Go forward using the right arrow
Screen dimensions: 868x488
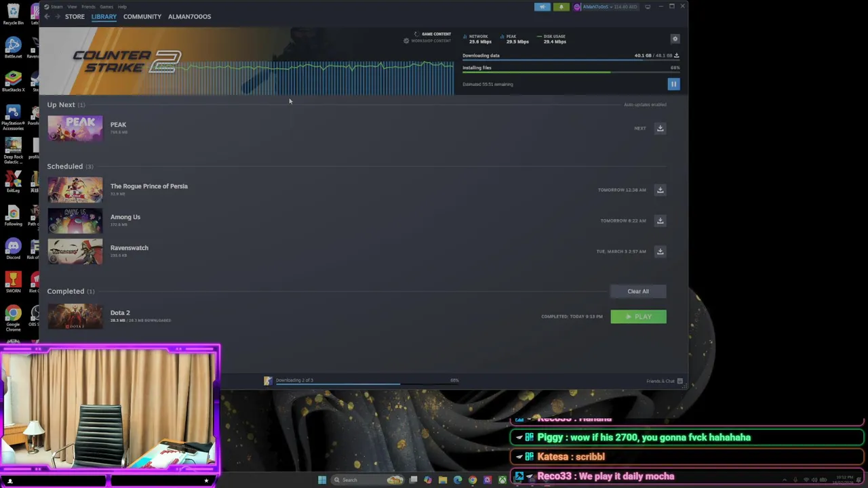[x=57, y=16]
